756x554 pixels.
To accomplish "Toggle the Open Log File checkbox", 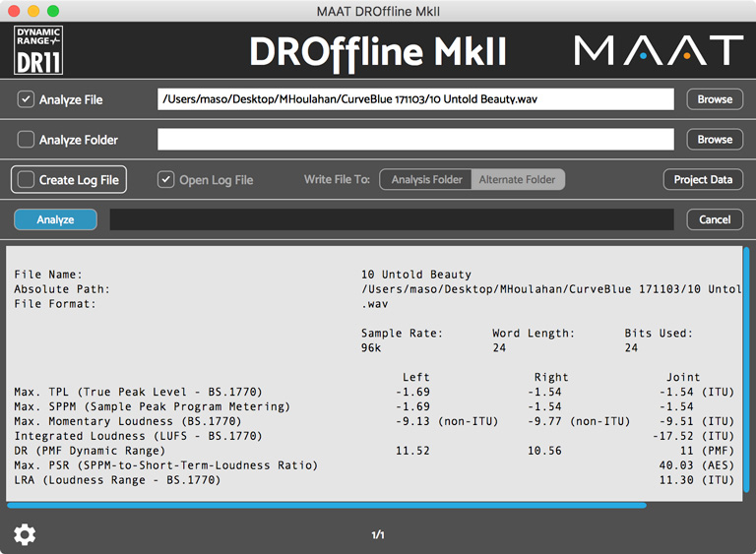I will 166,180.
